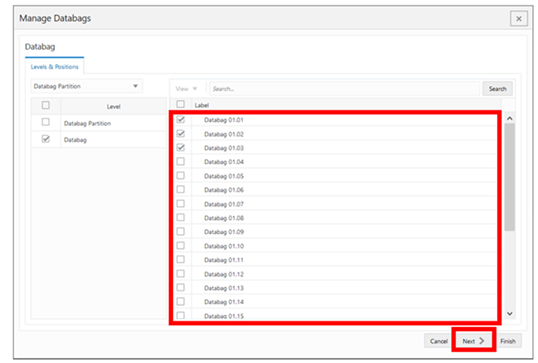Select the 'Databag 01.06' label text
The width and height of the screenshot is (538, 363).
[x=224, y=190]
